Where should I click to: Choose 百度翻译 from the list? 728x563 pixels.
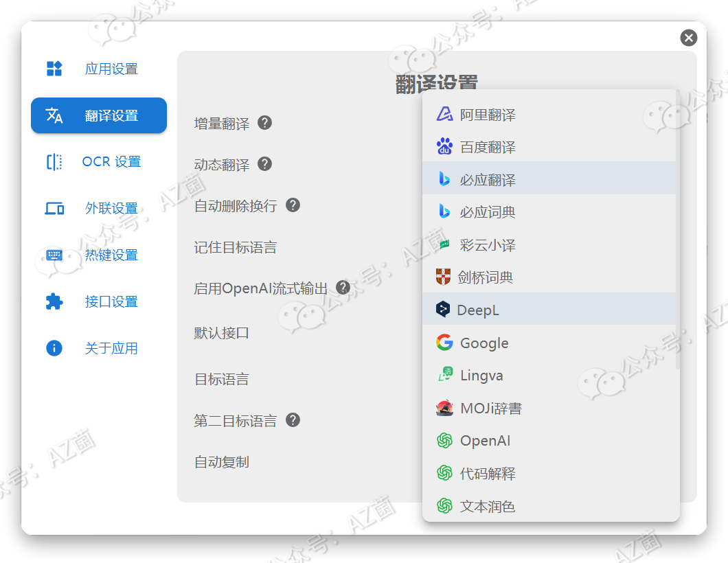(x=549, y=147)
